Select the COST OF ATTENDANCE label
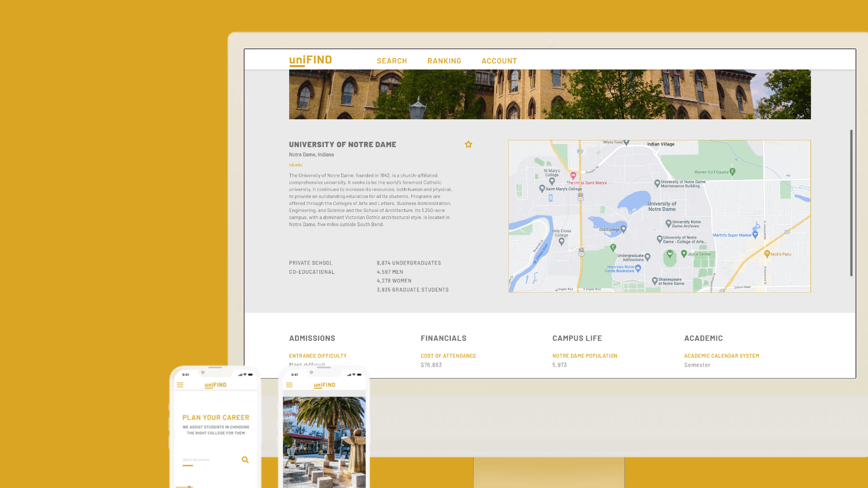Viewport: 868px width, 488px height. point(449,356)
